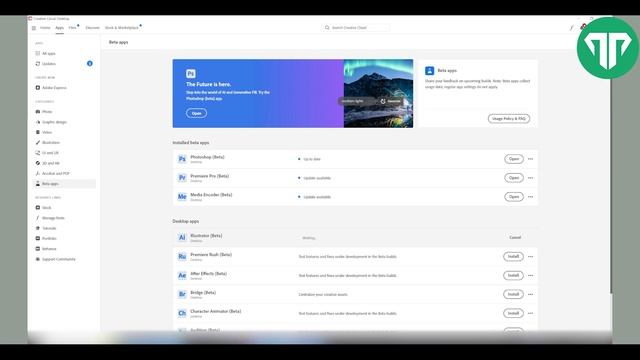Open more options for Premiere Pro (Beta)
The height and width of the screenshot is (360, 640).
click(530, 178)
